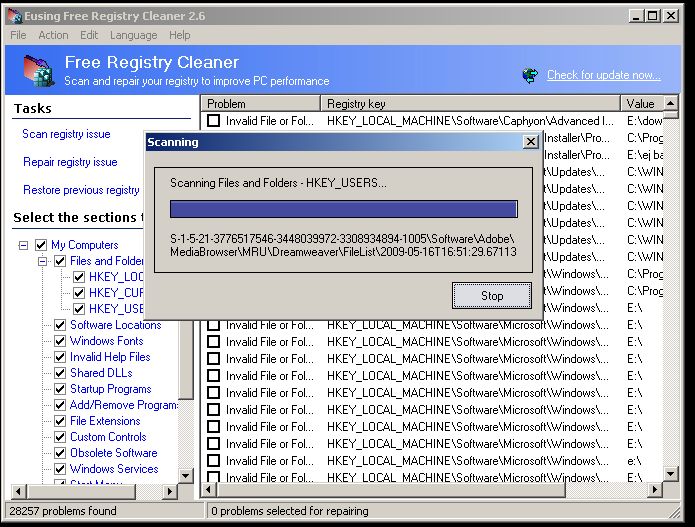Select the Software Locations tree item

click(x=116, y=325)
